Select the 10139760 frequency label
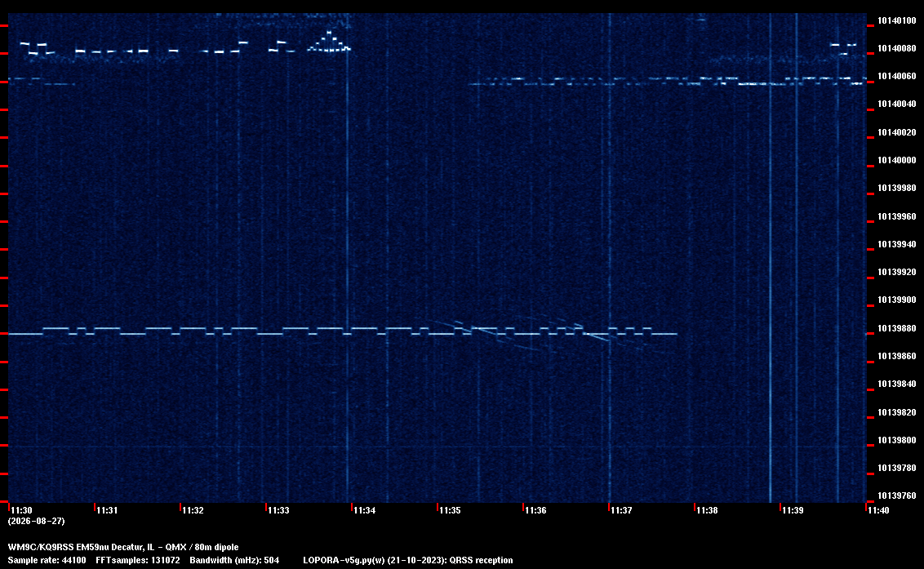 pos(897,496)
